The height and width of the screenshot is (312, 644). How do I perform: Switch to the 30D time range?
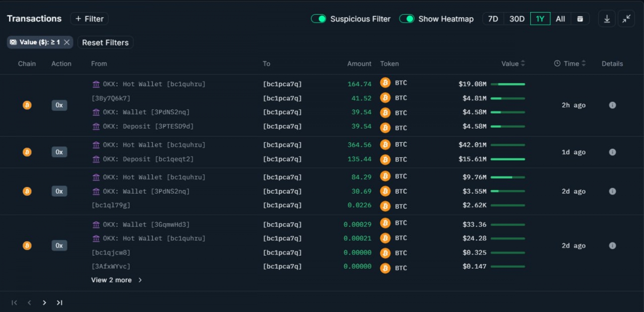(517, 19)
